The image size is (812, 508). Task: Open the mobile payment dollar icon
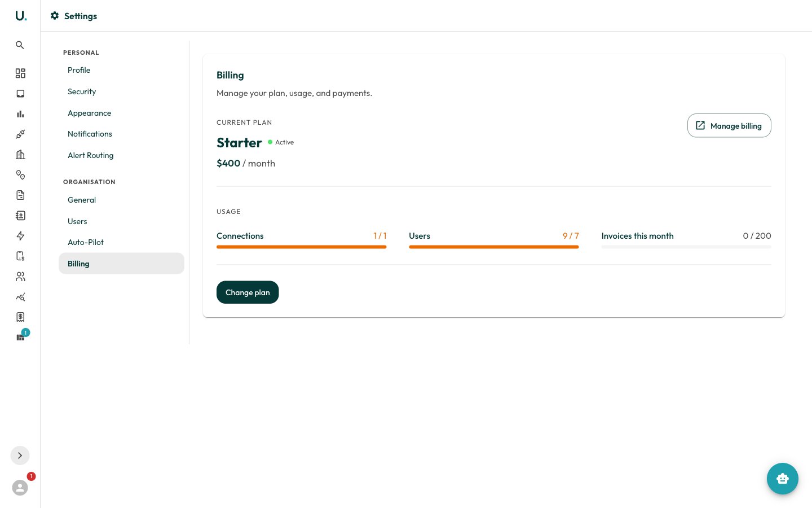[20, 256]
